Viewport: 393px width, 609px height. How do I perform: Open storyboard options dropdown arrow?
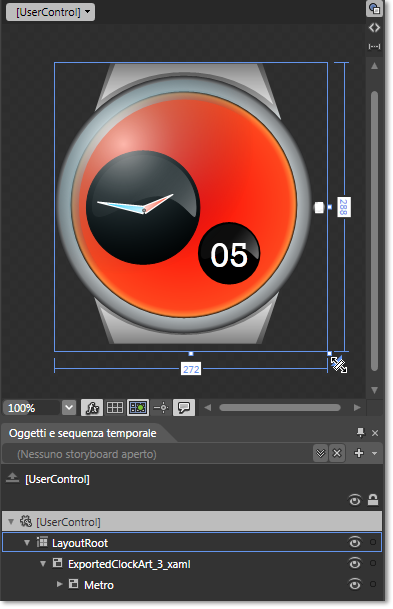coord(374,454)
